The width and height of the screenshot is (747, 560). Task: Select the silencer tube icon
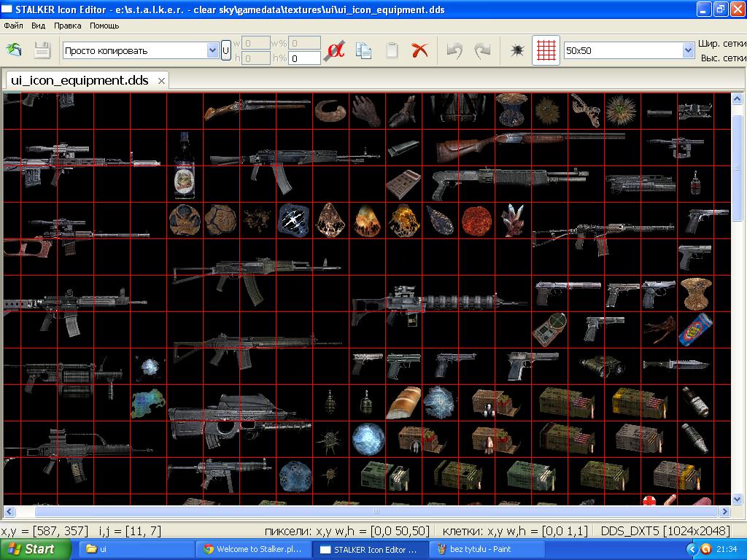(659, 113)
